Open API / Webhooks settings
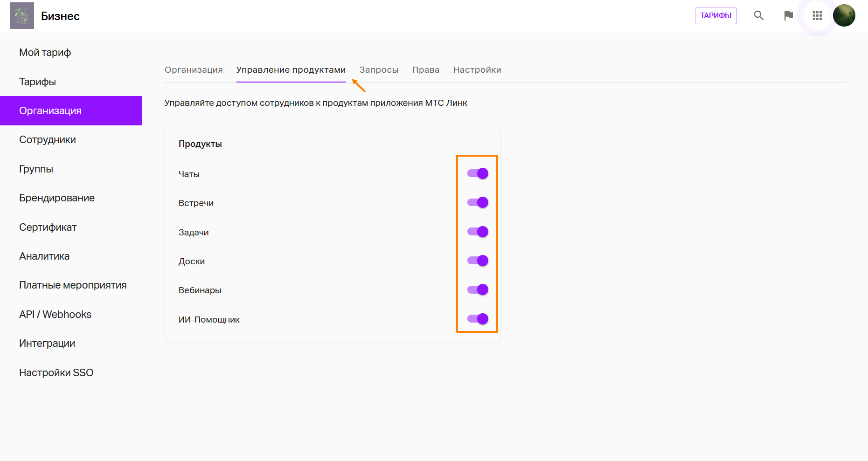 pyautogui.click(x=71, y=314)
